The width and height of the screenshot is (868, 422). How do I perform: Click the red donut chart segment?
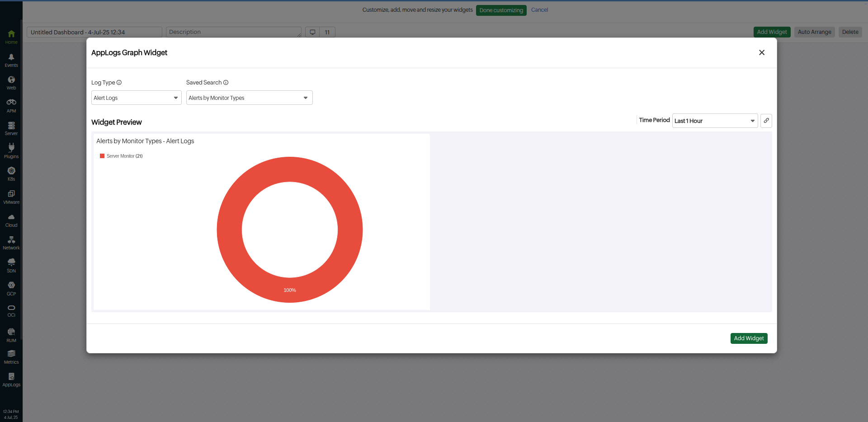point(230,230)
